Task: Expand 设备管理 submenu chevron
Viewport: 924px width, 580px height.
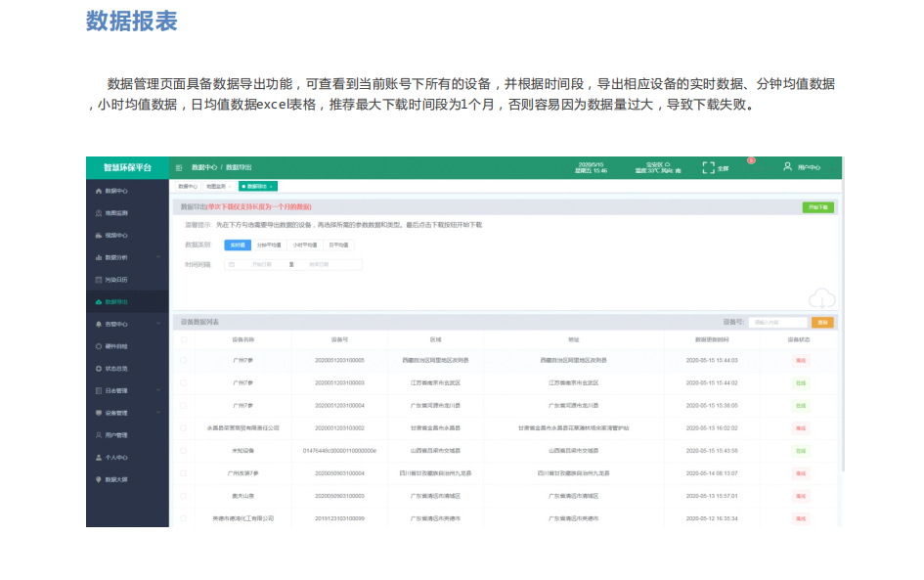Action: pos(158,413)
